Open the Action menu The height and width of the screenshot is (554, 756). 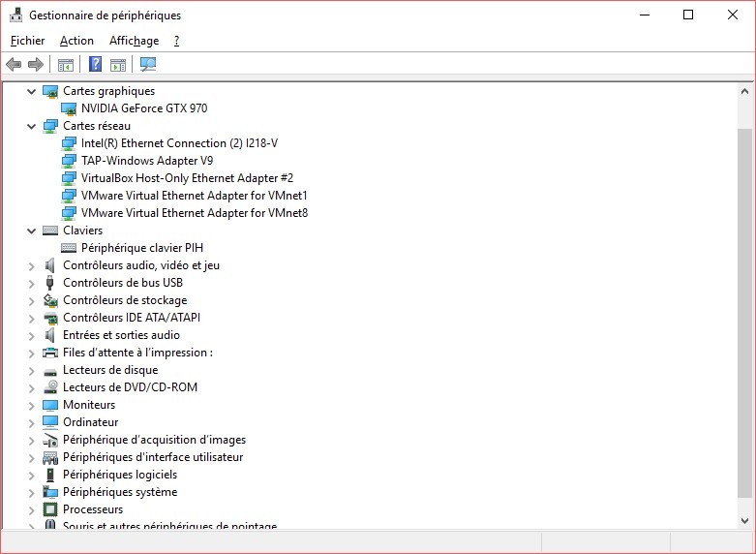76,41
